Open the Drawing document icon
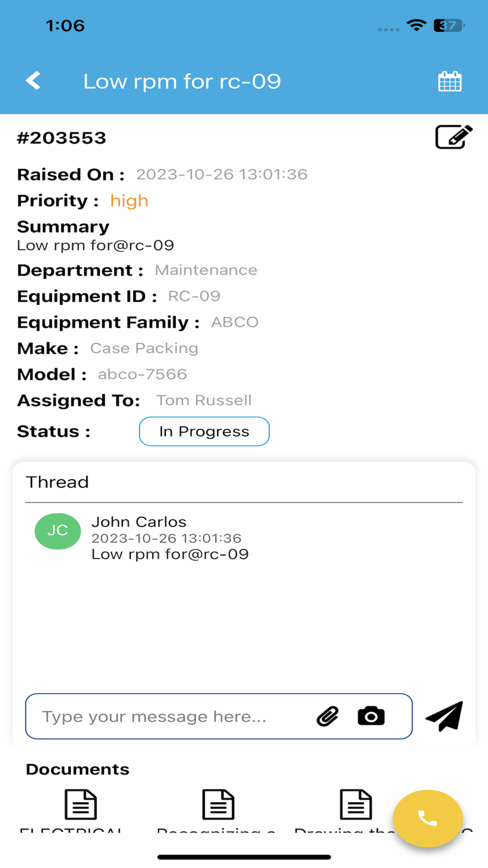488x868 pixels. [356, 804]
